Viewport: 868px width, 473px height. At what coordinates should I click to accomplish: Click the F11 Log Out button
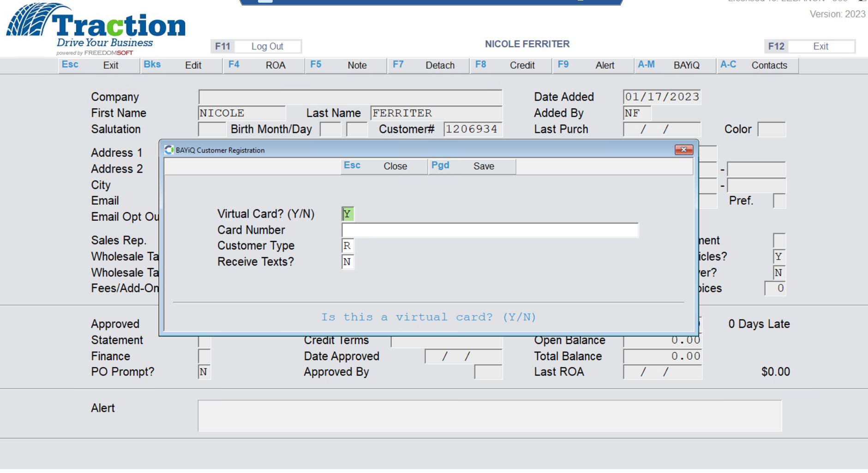(x=256, y=46)
